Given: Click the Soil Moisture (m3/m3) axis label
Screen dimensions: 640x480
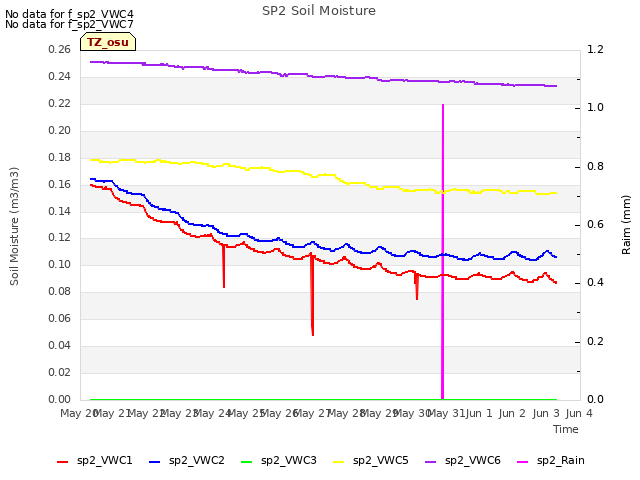Looking at the screenshot, I should 14,226.
